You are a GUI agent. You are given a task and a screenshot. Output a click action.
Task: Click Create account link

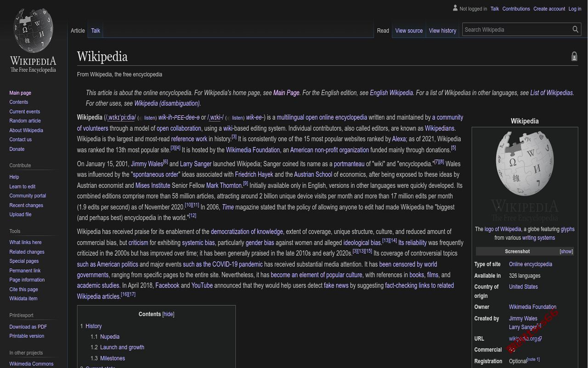pos(549,9)
